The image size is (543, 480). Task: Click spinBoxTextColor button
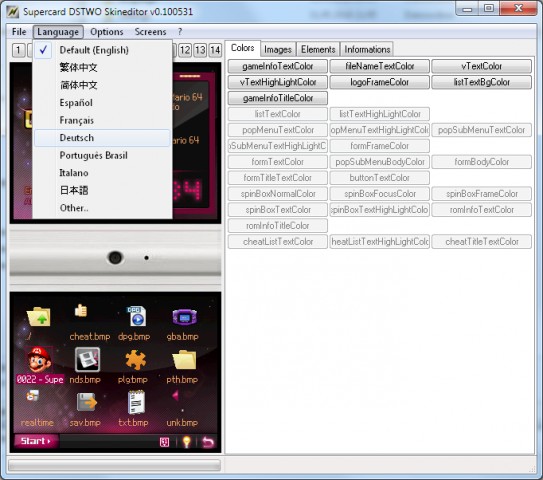[278, 210]
